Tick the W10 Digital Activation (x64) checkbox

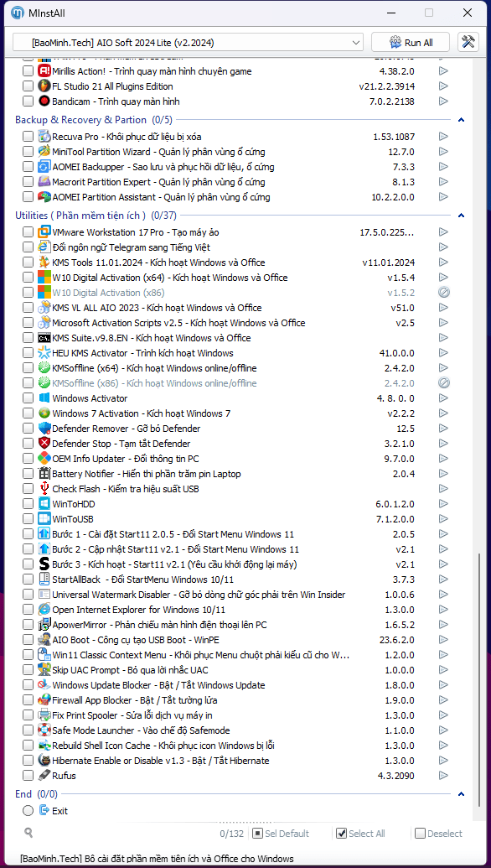28,278
